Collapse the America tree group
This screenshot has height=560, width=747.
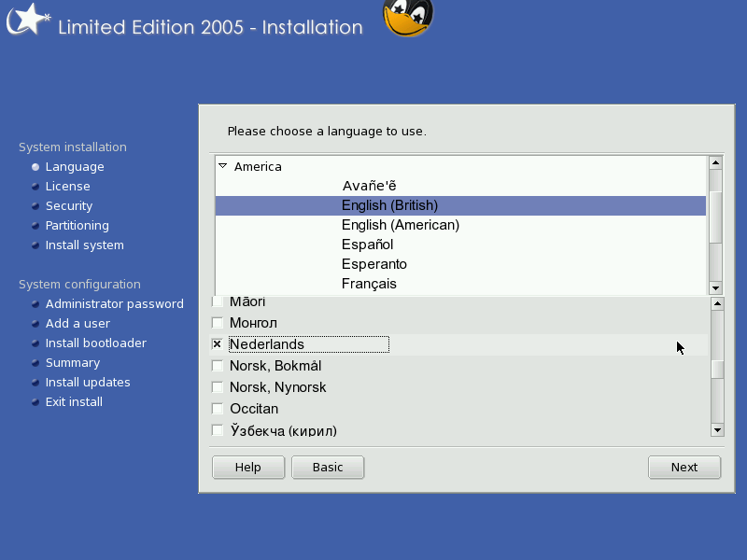coord(222,166)
